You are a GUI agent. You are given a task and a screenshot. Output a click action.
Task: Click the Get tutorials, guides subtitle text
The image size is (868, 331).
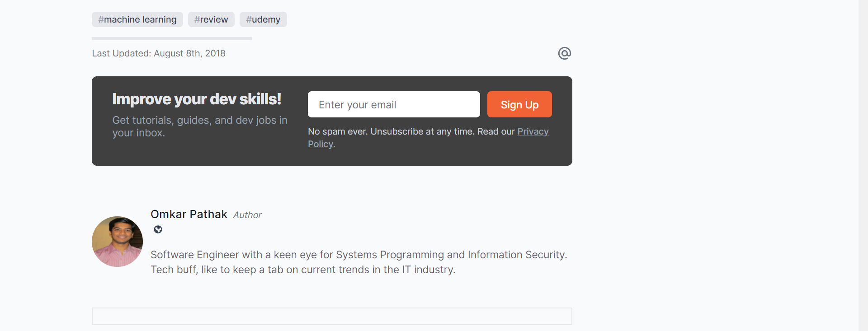point(200,126)
